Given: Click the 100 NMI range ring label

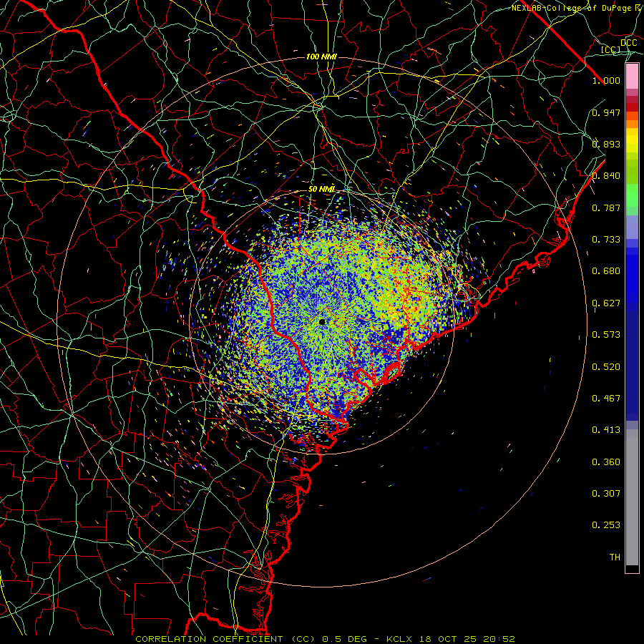Looking at the screenshot, I should click(321, 57).
